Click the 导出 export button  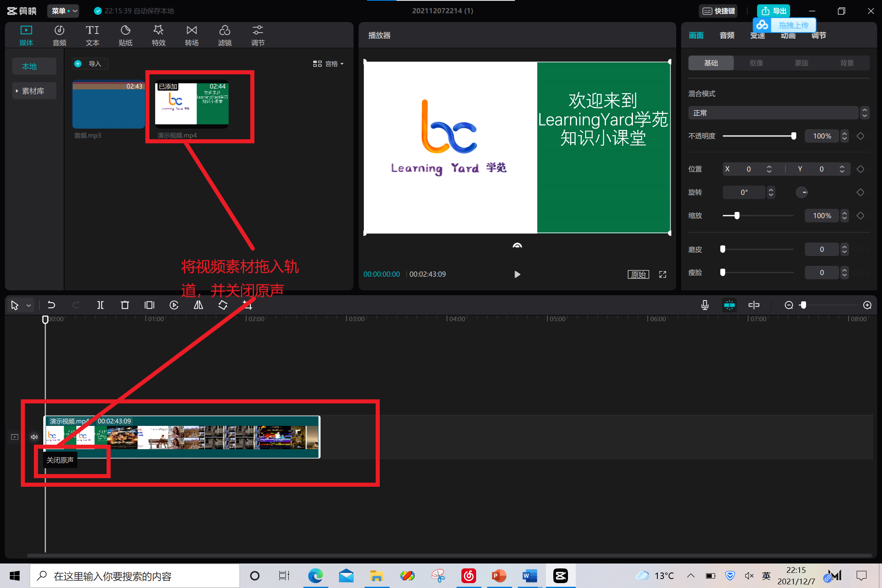[x=774, y=11]
